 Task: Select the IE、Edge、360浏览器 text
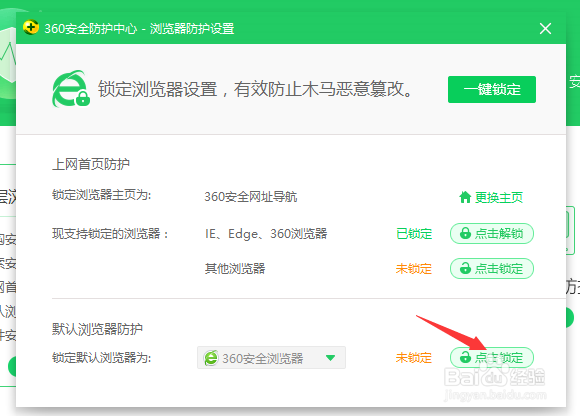[x=266, y=234]
